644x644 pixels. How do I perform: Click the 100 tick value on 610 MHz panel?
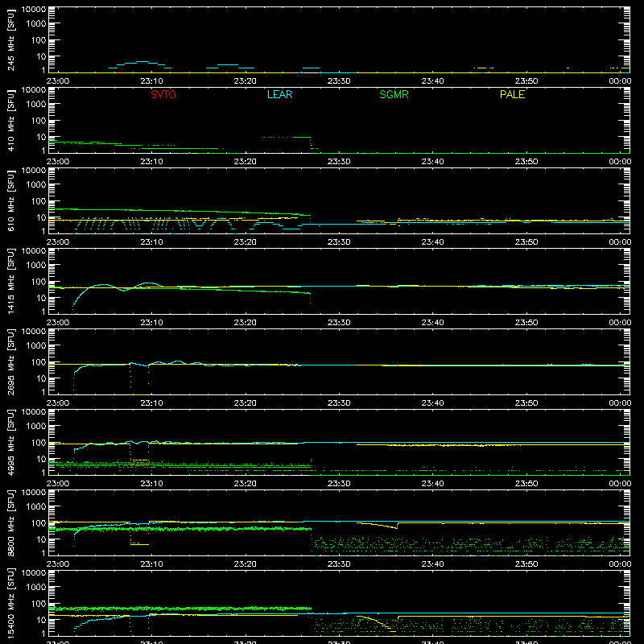point(39,201)
